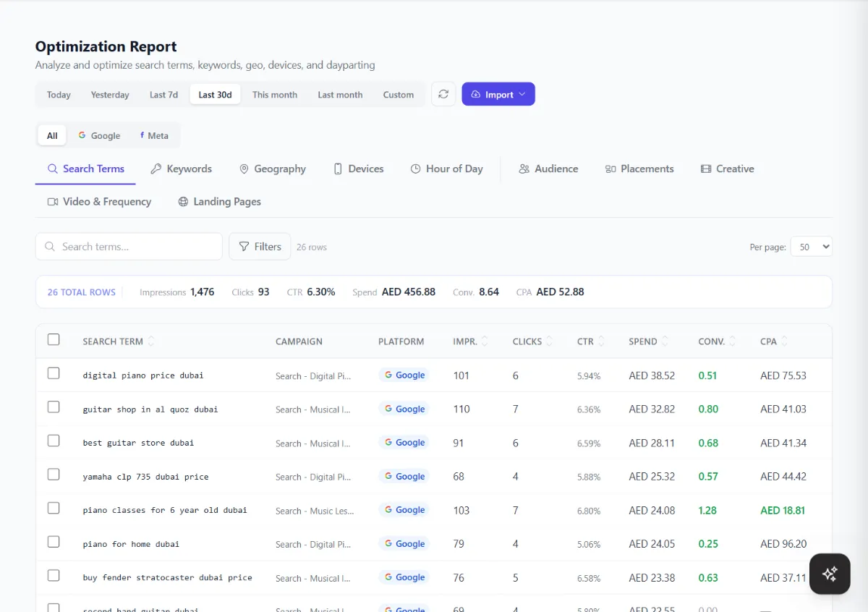Click Google badge in best guitar store row
This screenshot has width=868, height=612.
[404, 443]
